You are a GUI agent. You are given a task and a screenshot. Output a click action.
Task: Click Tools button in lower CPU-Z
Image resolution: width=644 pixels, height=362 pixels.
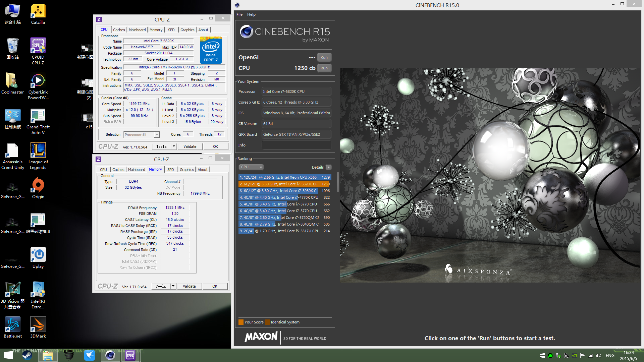161,286
